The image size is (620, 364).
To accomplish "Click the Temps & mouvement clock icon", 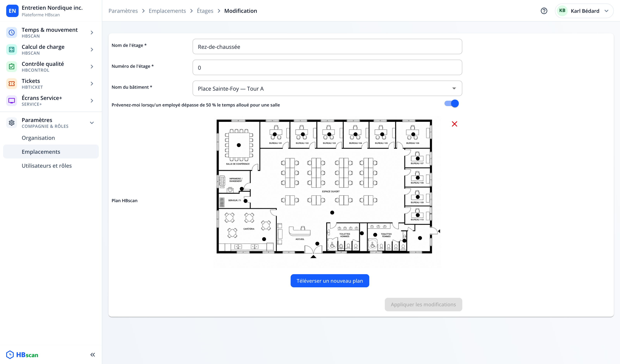I will pyautogui.click(x=12, y=33).
